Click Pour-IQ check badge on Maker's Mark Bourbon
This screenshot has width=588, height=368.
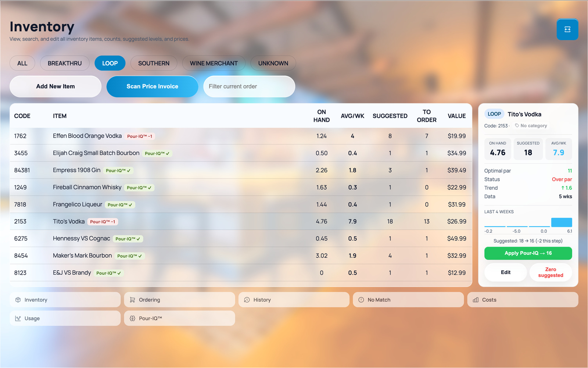coord(130,256)
